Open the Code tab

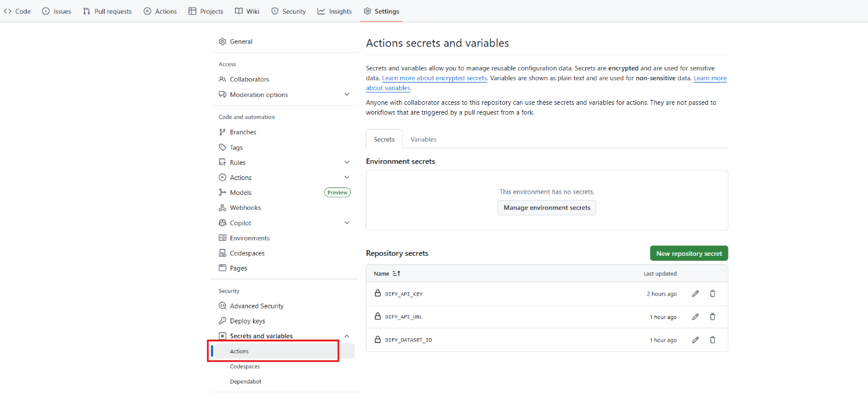[x=17, y=11]
